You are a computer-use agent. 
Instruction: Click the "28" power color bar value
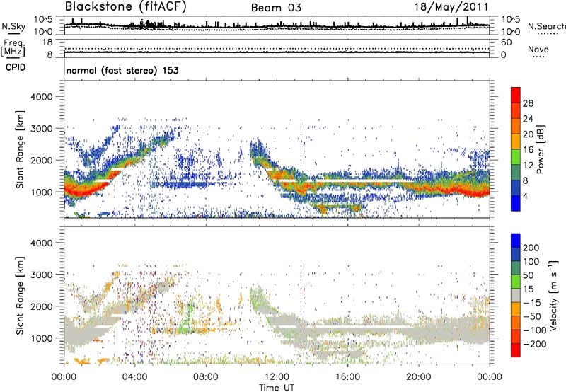click(x=528, y=103)
